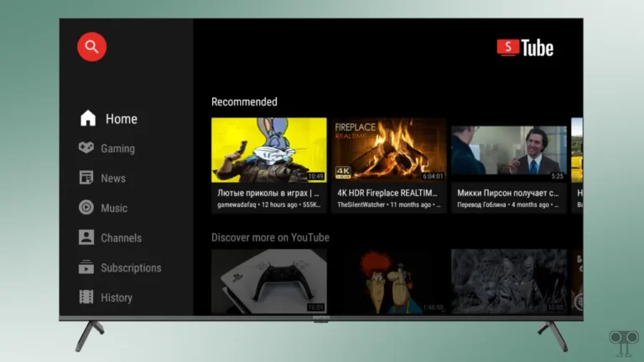
Task: Play the smiling man in suit video thumbnail
Action: pos(509,150)
